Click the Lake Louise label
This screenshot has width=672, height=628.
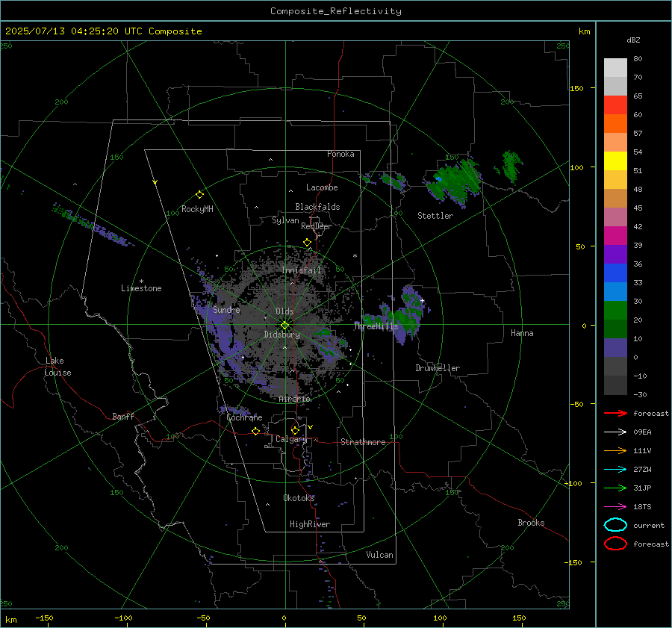[57, 367]
